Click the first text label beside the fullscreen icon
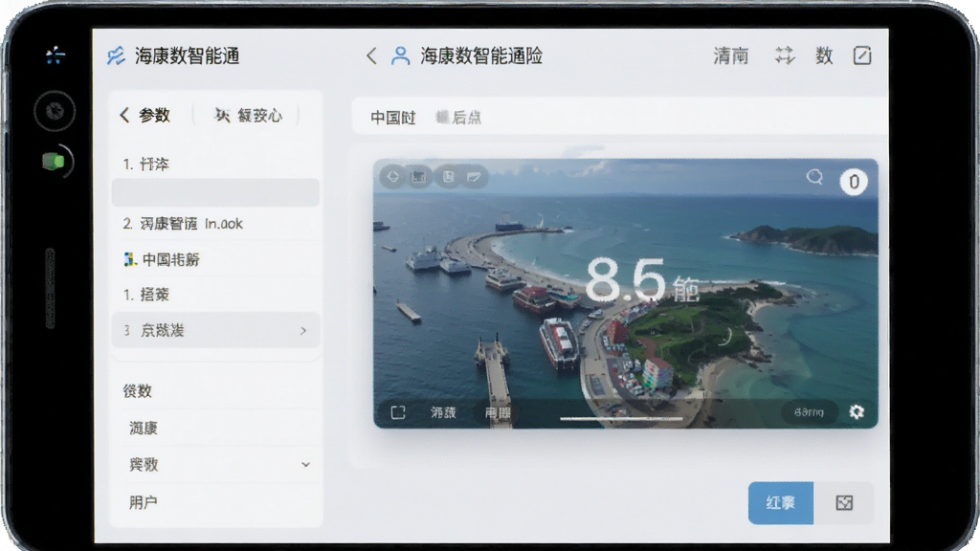This screenshot has width=980, height=551. click(443, 412)
